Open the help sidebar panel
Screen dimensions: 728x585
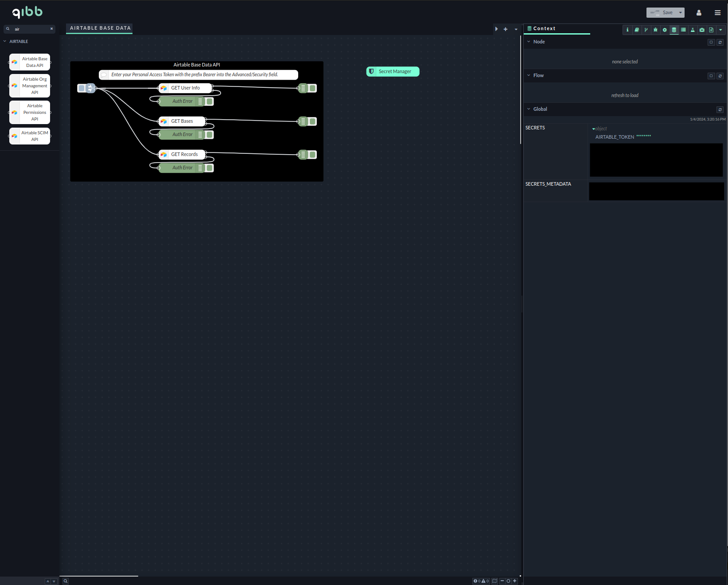[637, 30]
